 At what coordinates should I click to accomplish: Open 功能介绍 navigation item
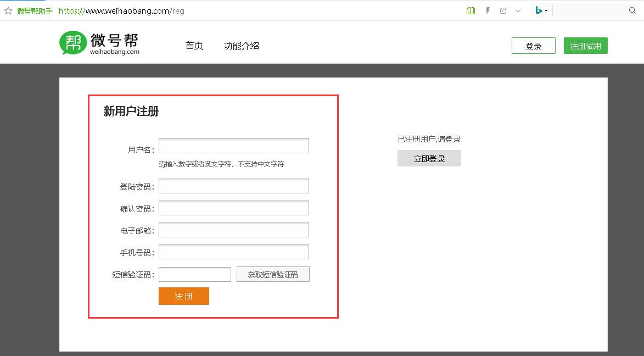[x=241, y=46]
